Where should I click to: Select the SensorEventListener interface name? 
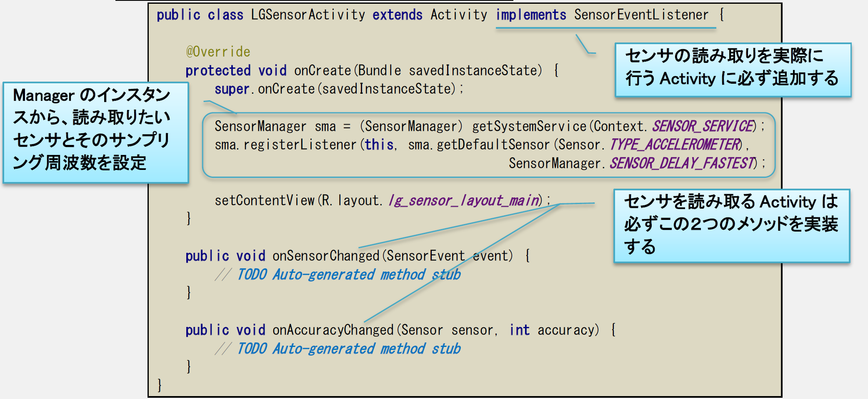[x=641, y=15]
